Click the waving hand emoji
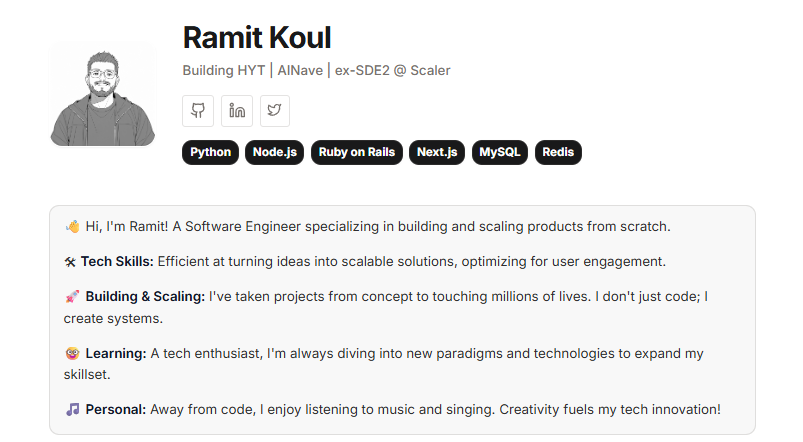Screen dimensions: 803x442 72,227
